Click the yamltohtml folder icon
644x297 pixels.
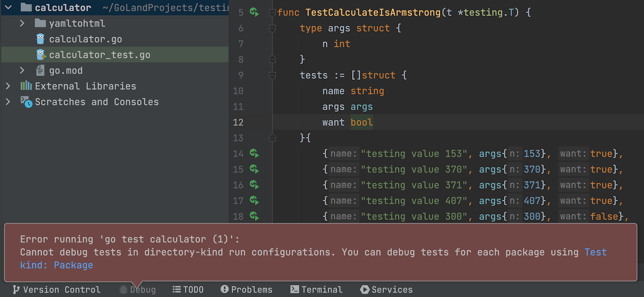point(40,23)
